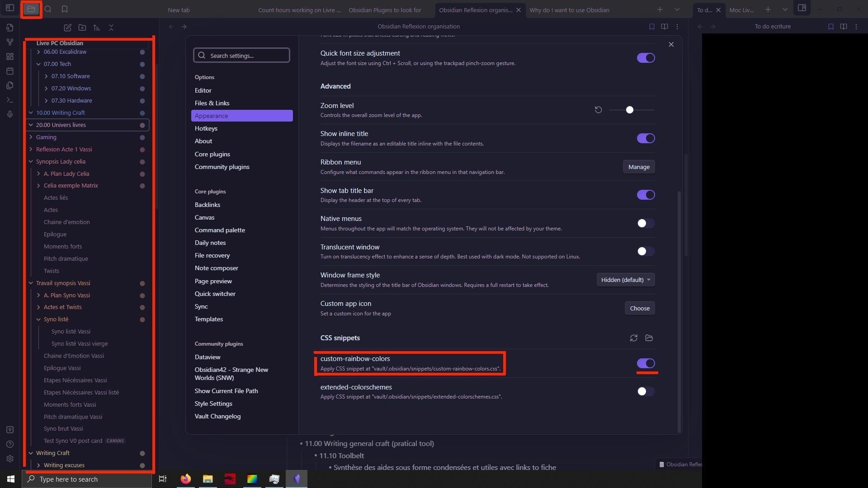Click the Manage ribbon menu button
This screenshot has height=488, width=868.
pos(639,167)
